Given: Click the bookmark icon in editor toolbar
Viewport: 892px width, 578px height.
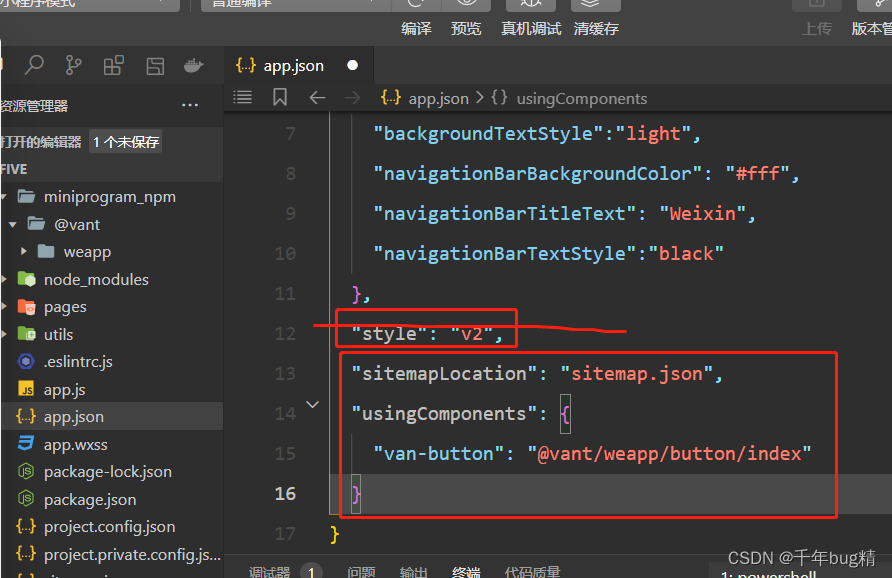Looking at the screenshot, I should pos(279,97).
